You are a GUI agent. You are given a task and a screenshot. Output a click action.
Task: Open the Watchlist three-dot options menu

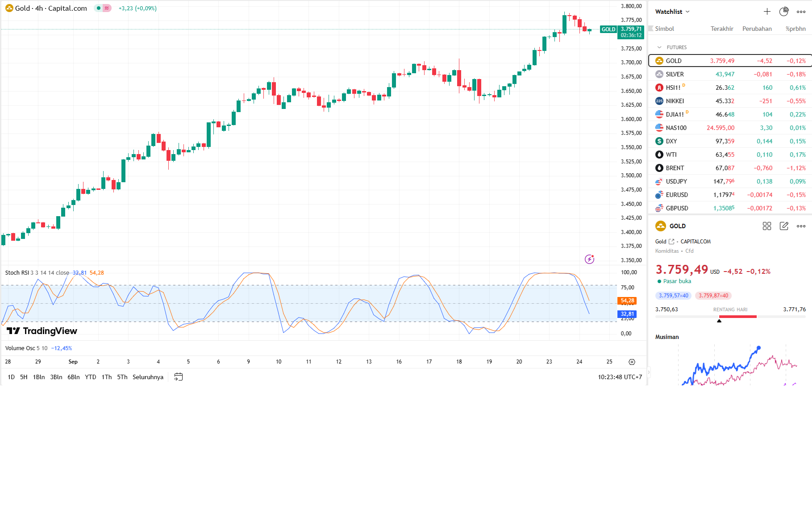(x=801, y=12)
